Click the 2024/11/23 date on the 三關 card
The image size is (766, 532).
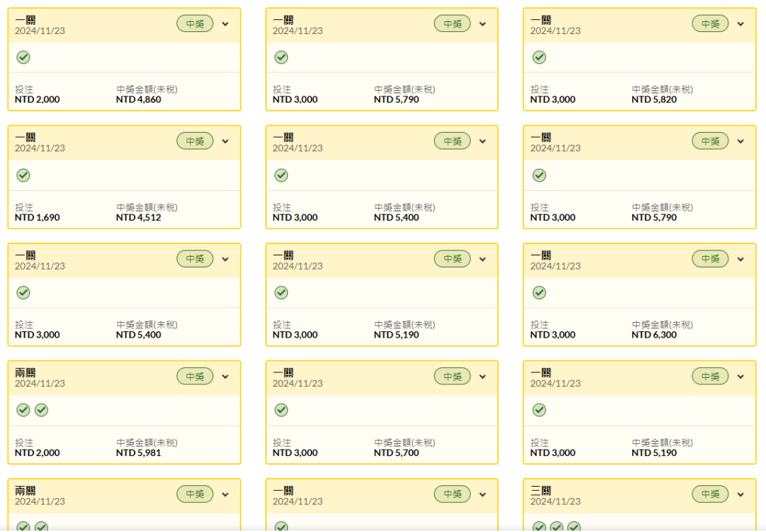(x=555, y=501)
